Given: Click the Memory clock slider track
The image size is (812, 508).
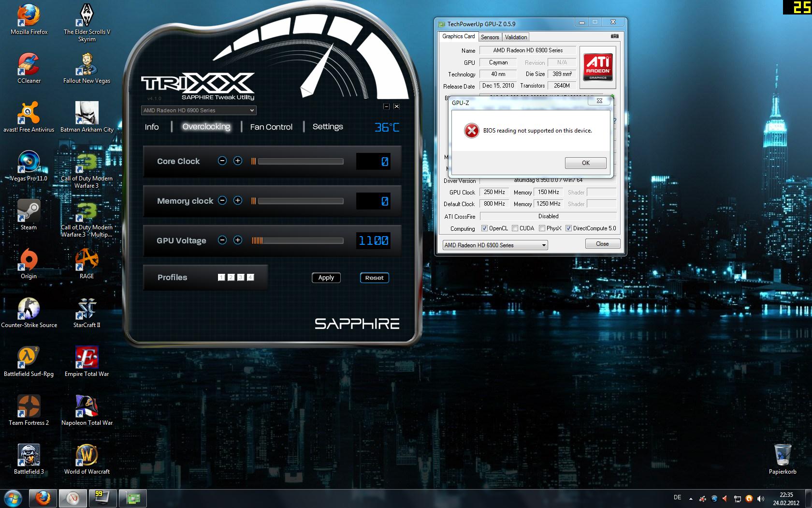Looking at the screenshot, I should point(297,201).
